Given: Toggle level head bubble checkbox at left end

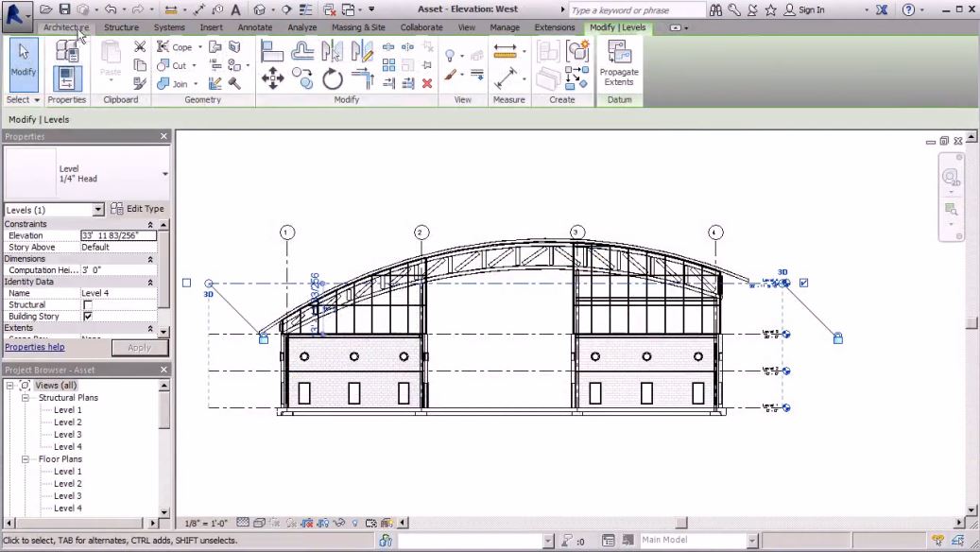Looking at the screenshot, I should pos(186,283).
